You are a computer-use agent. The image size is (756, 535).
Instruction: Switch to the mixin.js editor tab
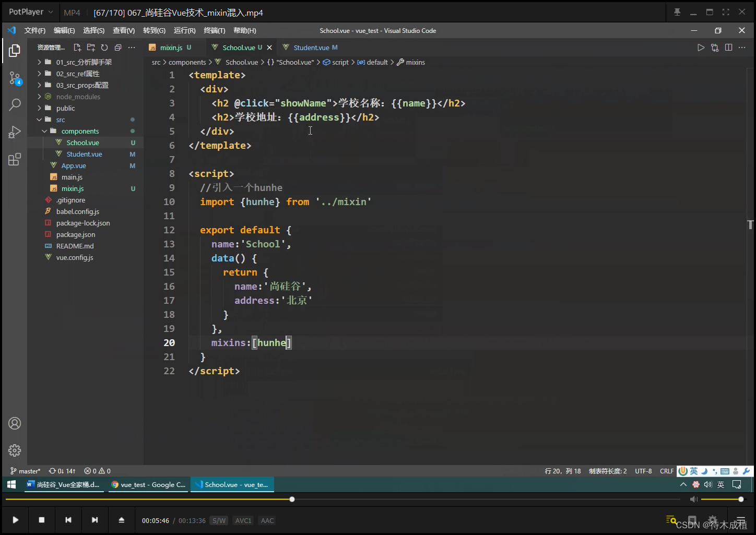click(x=171, y=47)
